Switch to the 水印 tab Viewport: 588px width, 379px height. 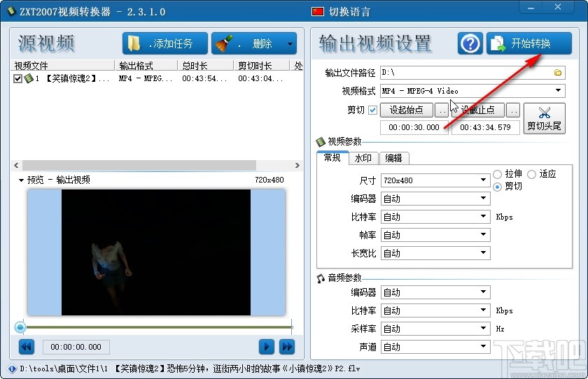pyautogui.click(x=363, y=158)
